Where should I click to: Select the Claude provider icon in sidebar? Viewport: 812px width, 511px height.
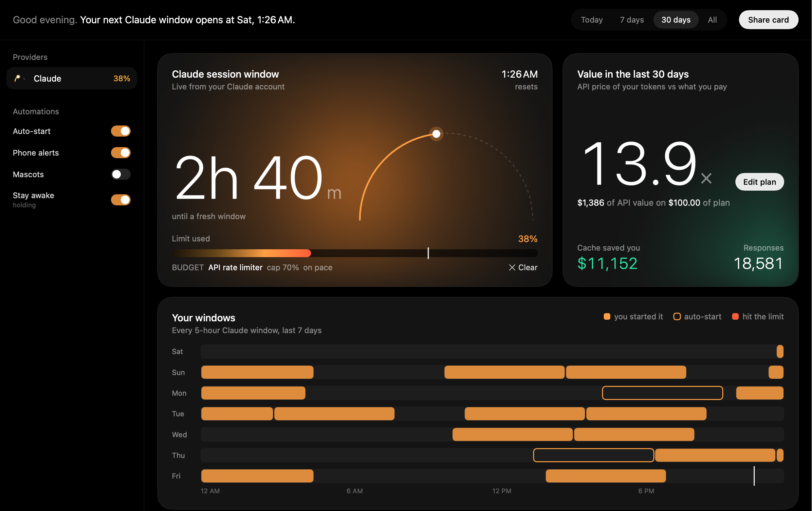click(x=19, y=79)
